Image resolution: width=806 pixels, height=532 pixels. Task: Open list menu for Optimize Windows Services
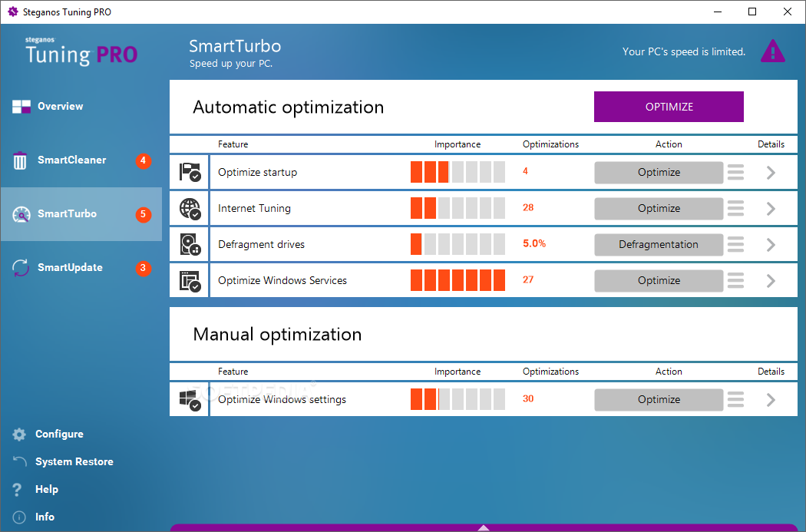[735, 280]
